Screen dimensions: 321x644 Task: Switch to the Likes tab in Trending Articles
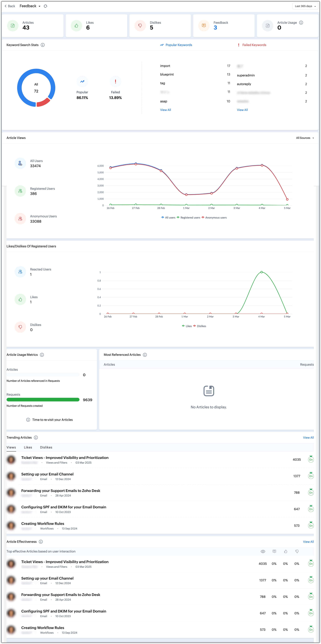pos(28,447)
